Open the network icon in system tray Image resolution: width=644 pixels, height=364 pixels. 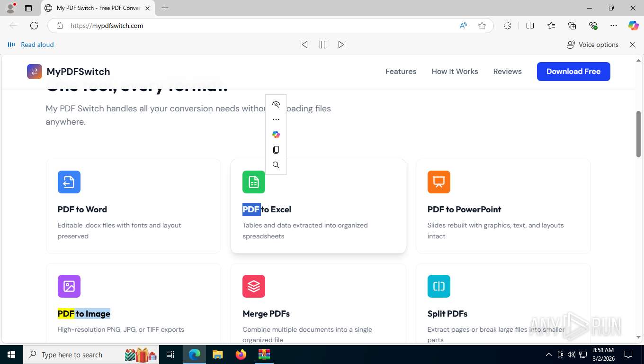pyautogui.click(x=583, y=355)
